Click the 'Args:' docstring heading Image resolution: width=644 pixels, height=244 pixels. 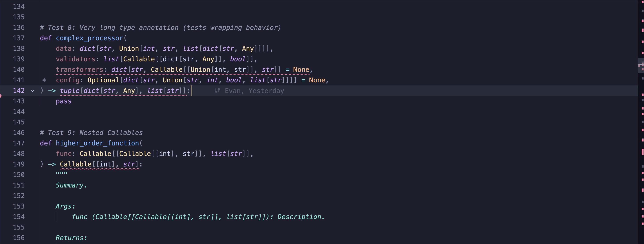click(x=65, y=206)
